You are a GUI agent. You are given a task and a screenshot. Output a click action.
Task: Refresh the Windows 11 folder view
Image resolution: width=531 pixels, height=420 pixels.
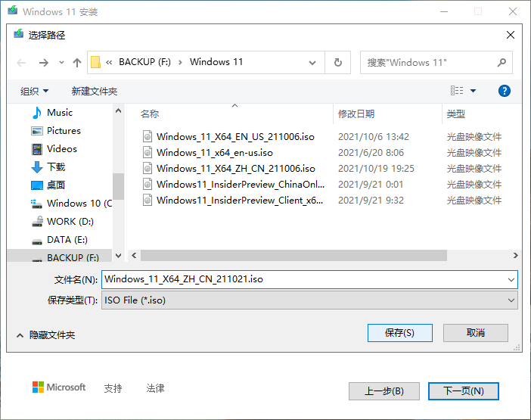pos(337,63)
